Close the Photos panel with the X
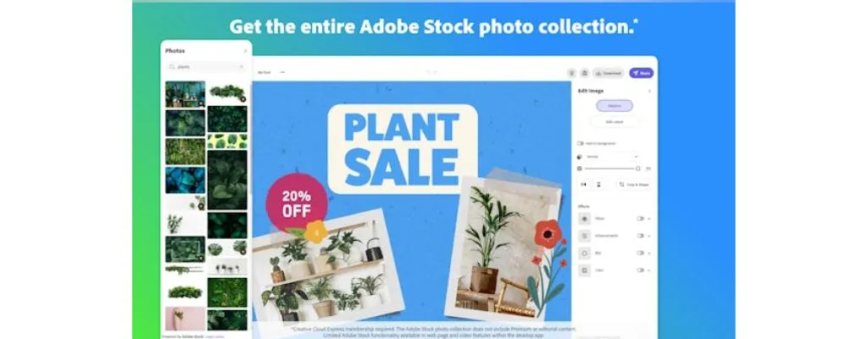 coord(246,51)
